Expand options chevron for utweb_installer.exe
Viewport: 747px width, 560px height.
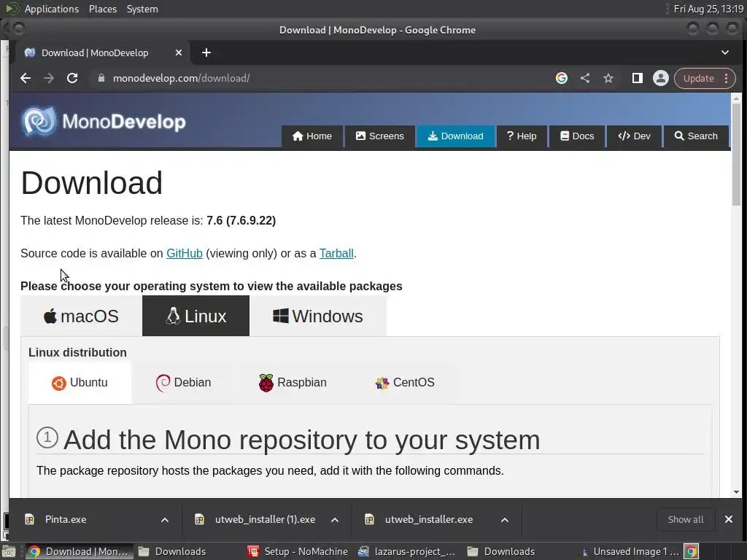505,519
